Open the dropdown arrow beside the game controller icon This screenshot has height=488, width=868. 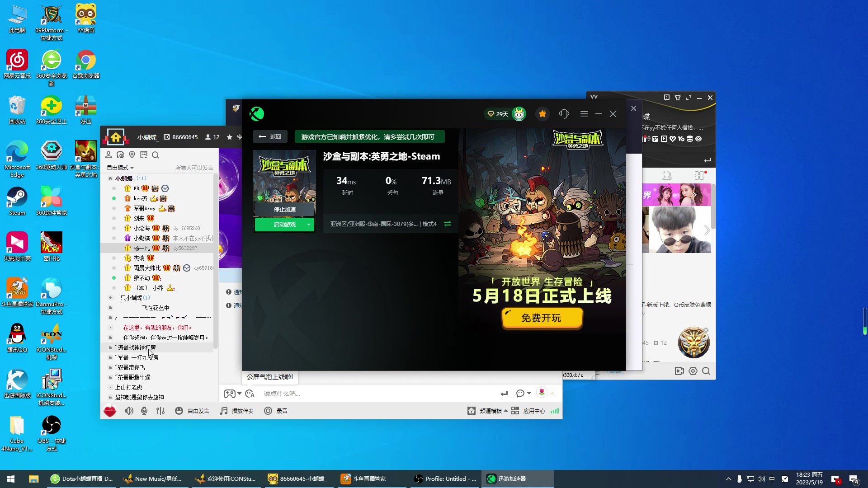(x=240, y=394)
